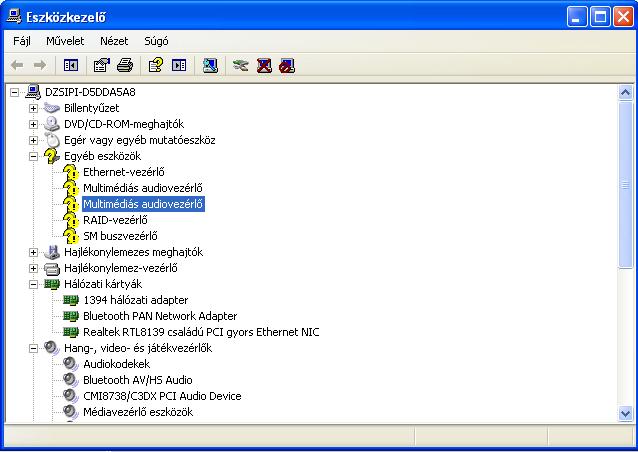Collapse the Hálózati kártyák category
This screenshot has height=452, width=638.
tap(33, 284)
